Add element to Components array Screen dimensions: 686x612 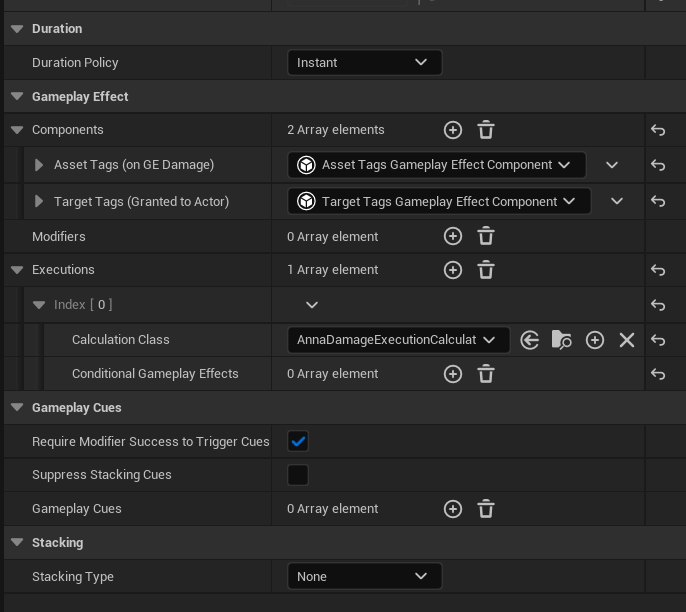pos(453,130)
